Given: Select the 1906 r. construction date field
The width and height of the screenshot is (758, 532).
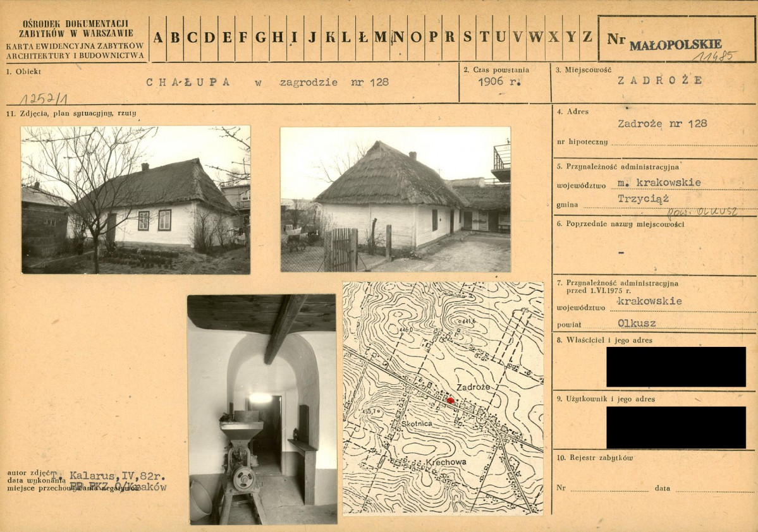Looking at the screenshot, I should pos(500,82).
